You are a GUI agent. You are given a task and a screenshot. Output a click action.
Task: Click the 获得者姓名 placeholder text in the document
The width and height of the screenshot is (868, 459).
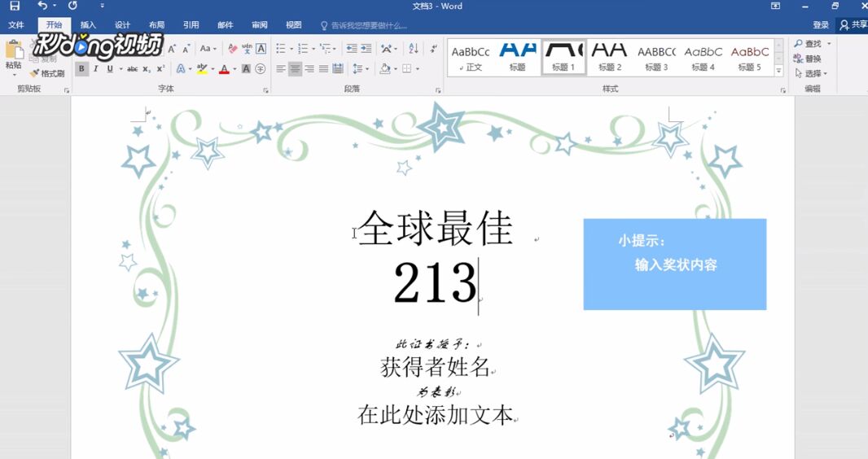[x=436, y=367]
